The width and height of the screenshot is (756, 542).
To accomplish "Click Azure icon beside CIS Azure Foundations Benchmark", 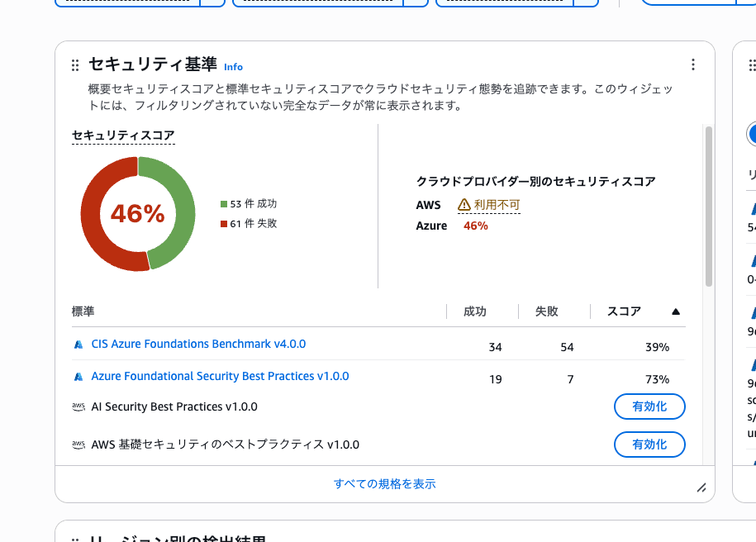I will point(78,345).
